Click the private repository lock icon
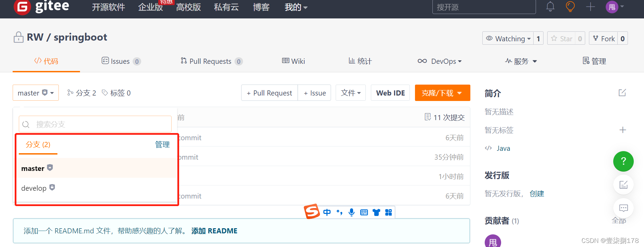 (18, 37)
